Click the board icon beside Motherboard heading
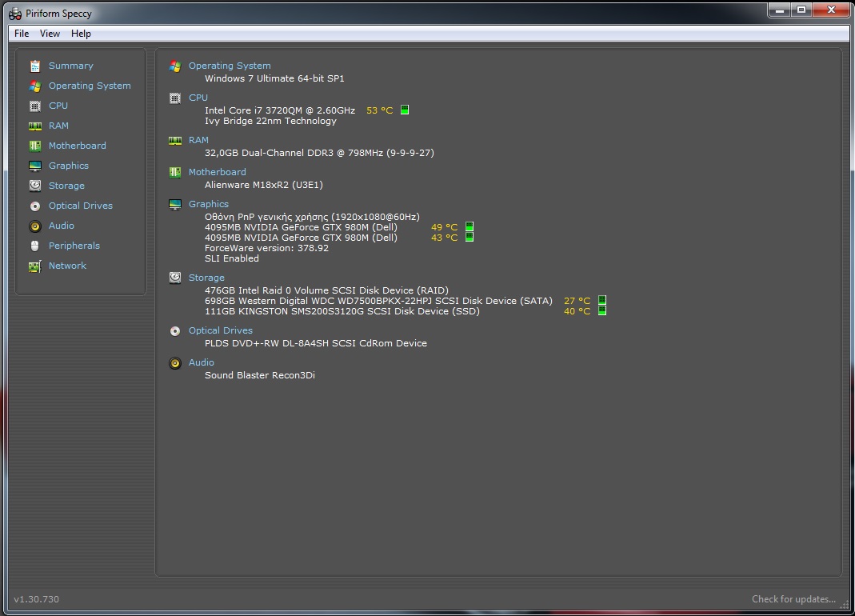Viewport: 855px width, 616px height. coord(175,173)
